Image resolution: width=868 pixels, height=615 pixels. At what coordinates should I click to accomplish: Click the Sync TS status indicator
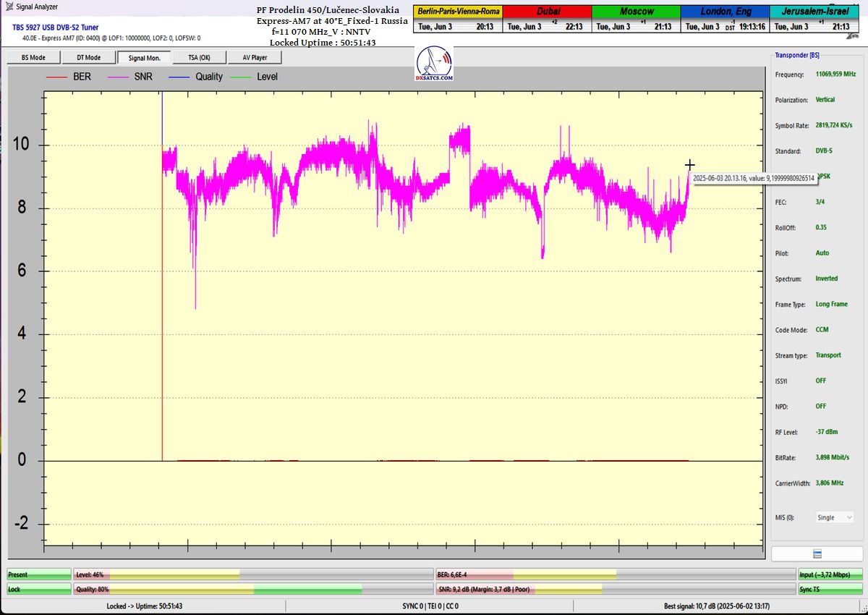pos(830,590)
